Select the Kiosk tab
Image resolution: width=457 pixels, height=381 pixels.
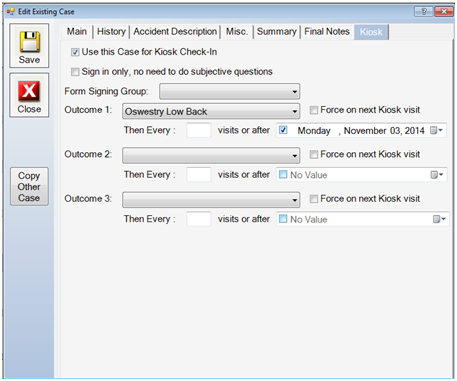click(371, 32)
